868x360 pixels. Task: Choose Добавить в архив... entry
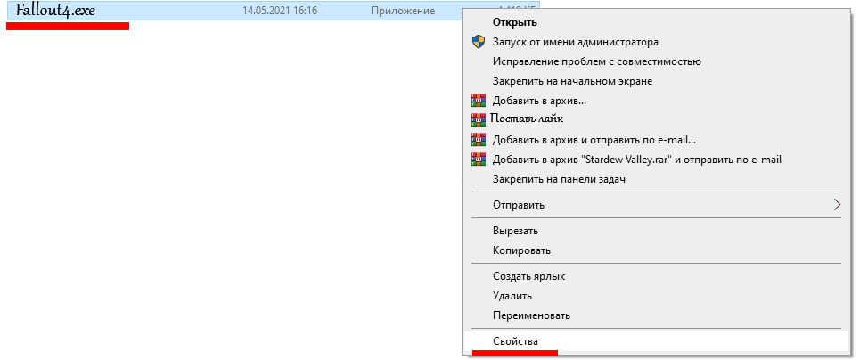click(539, 101)
